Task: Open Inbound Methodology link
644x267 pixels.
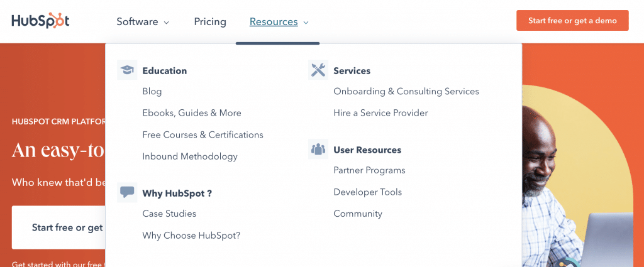Action: click(190, 156)
